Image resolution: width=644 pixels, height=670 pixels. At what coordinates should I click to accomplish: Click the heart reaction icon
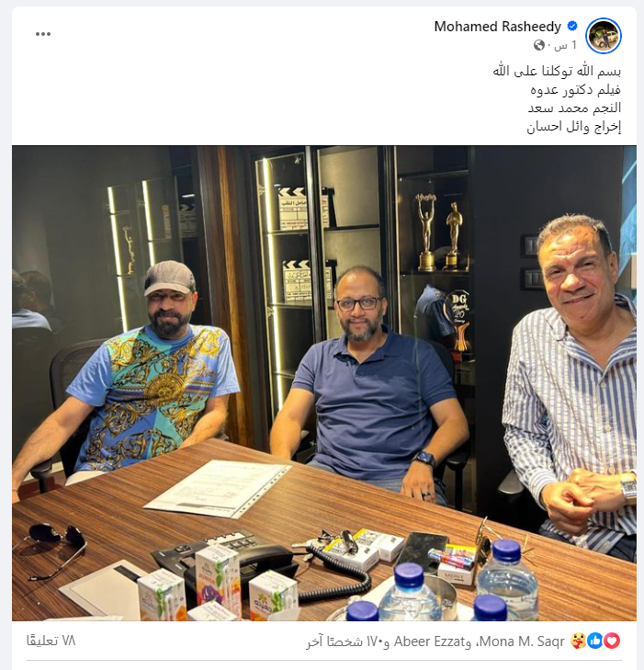point(612,641)
